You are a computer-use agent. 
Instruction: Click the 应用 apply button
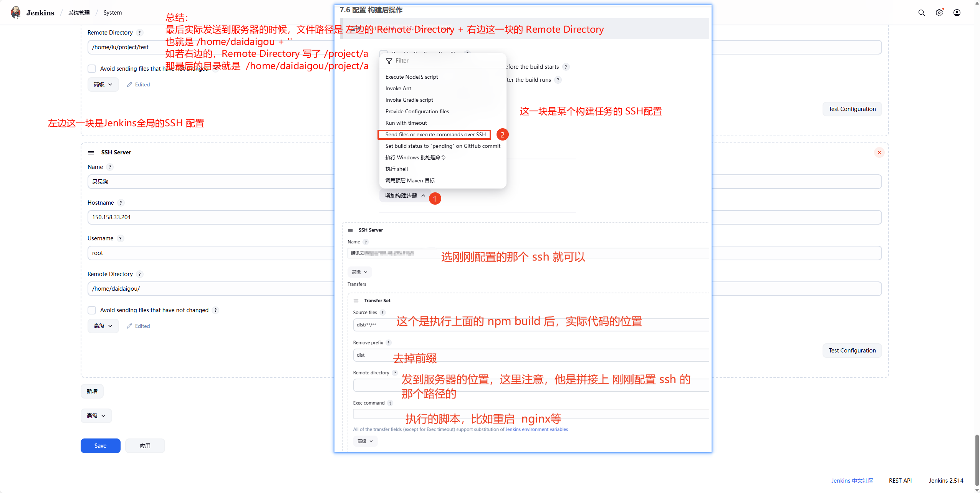[145, 446]
